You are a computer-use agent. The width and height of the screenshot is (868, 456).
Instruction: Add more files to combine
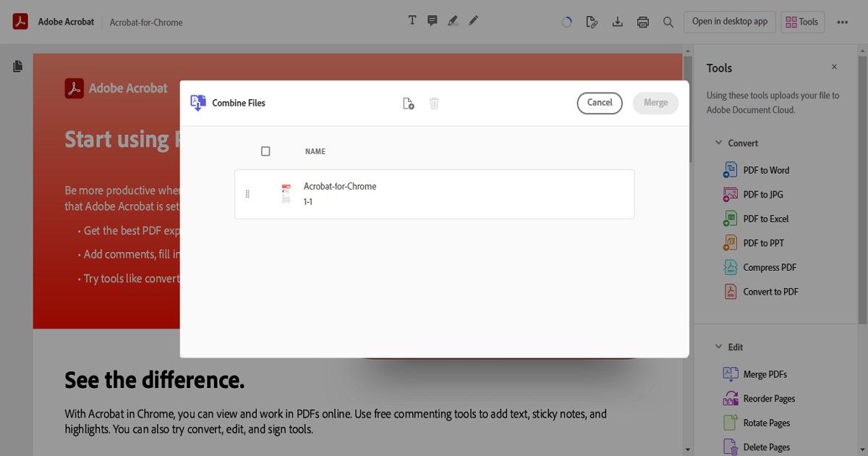(409, 104)
